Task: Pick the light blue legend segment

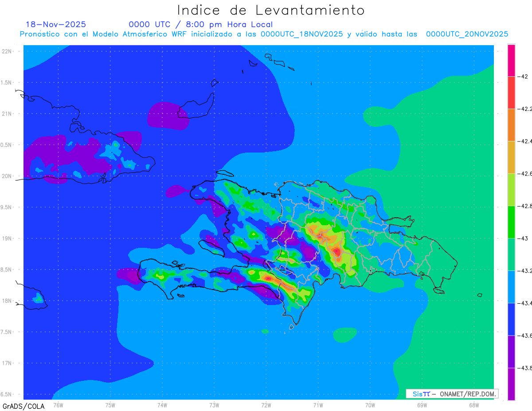Action: 511,287
